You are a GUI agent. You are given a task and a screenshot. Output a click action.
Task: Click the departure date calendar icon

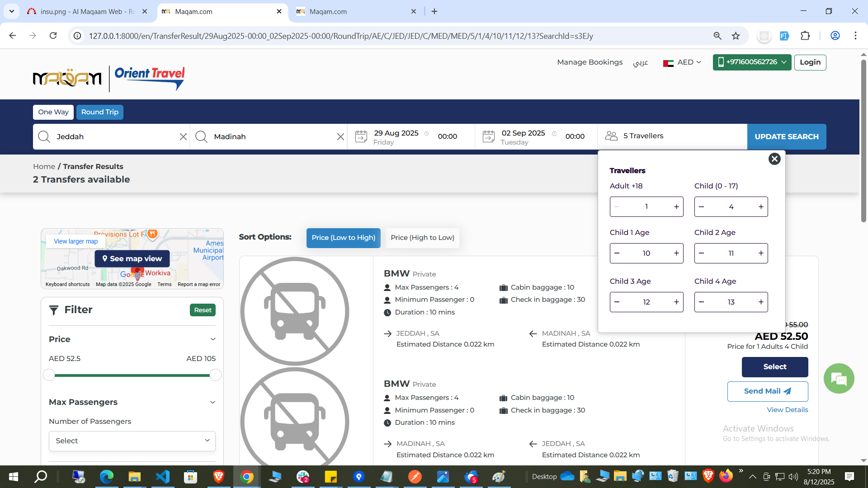tap(361, 136)
